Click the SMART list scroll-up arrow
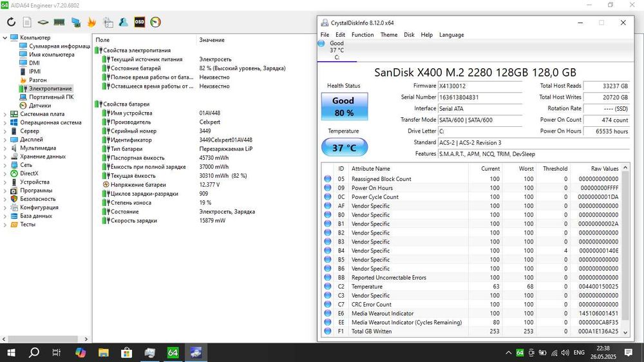 tap(625, 167)
